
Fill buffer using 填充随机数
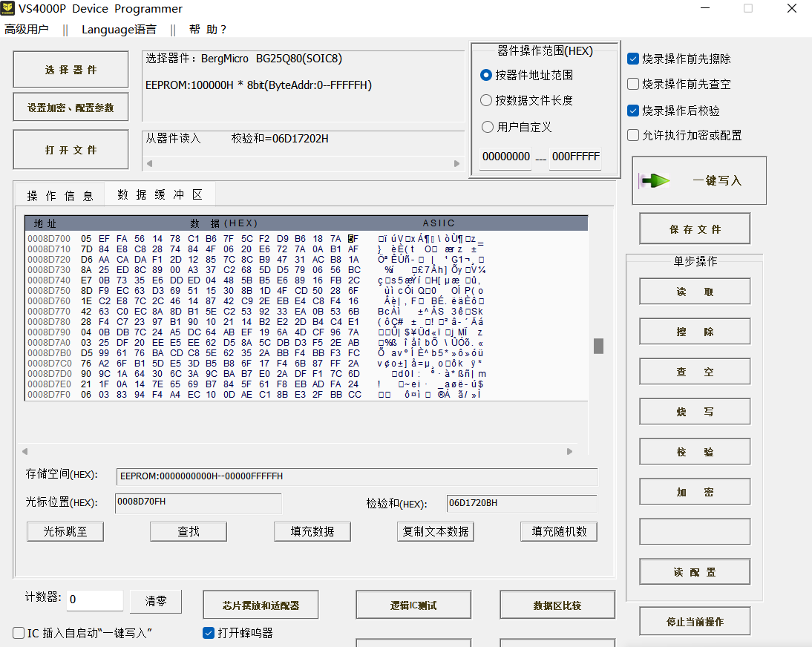coord(558,531)
